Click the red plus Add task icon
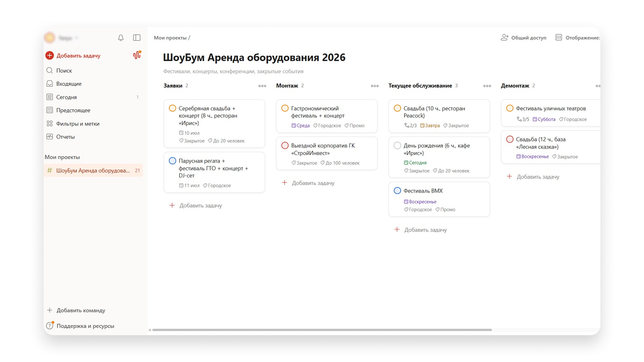Screen dimensions: 644x362 pyautogui.click(x=50, y=56)
